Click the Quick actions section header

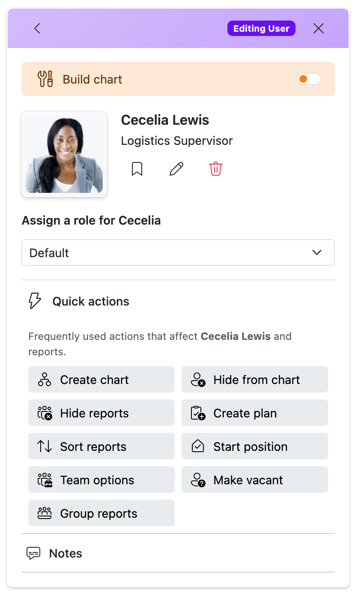tap(178, 301)
